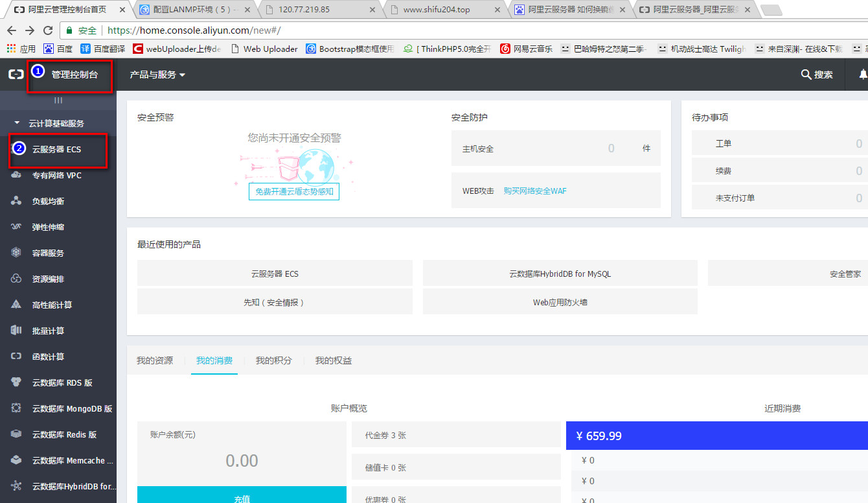Open the notification bell icon
The image size is (868, 503).
[863, 75]
